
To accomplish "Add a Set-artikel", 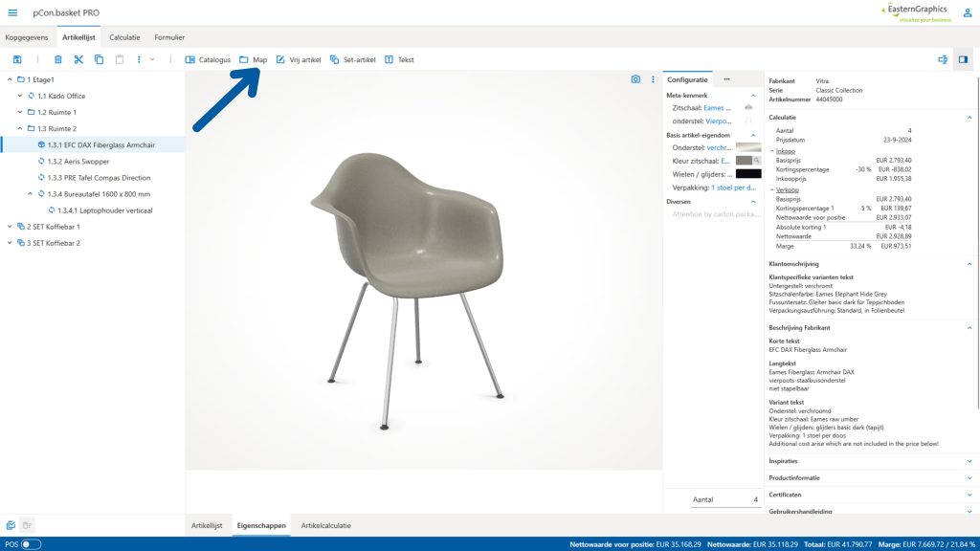I will click(352, 59).
